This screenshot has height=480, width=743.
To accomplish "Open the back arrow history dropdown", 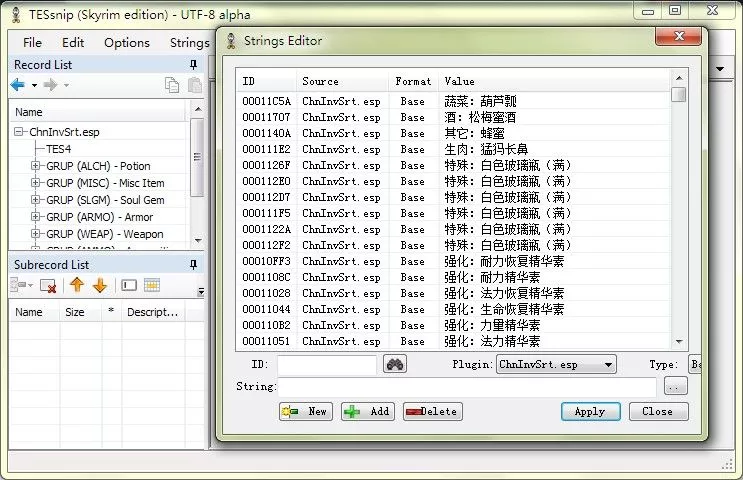I will pyautogui.click(x=34, y=86).
